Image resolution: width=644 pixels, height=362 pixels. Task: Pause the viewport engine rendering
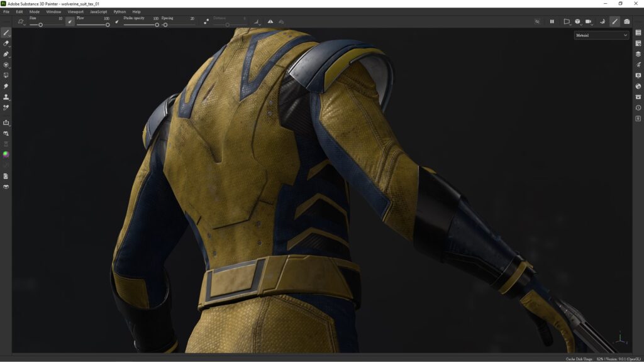(552, 21)
